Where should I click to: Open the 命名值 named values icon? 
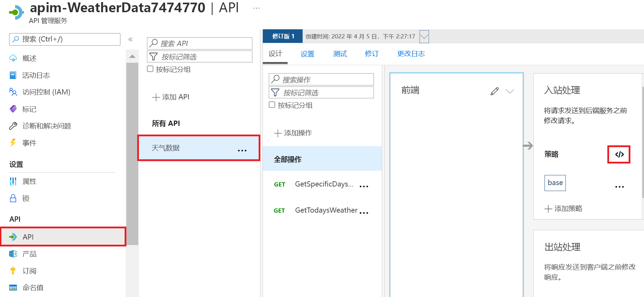tap(13, 288)
